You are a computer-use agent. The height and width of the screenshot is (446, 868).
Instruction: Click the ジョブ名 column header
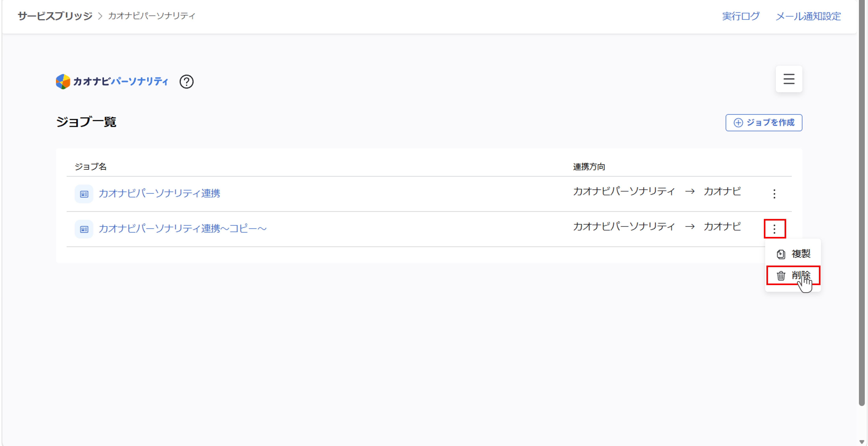[91, 166]
